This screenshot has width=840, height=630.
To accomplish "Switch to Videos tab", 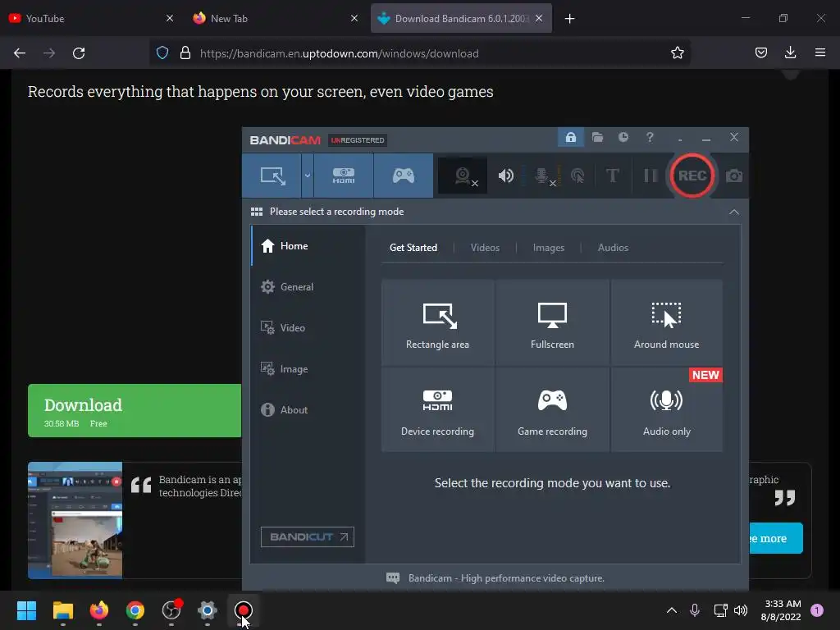I will click(x=485, y=248).
